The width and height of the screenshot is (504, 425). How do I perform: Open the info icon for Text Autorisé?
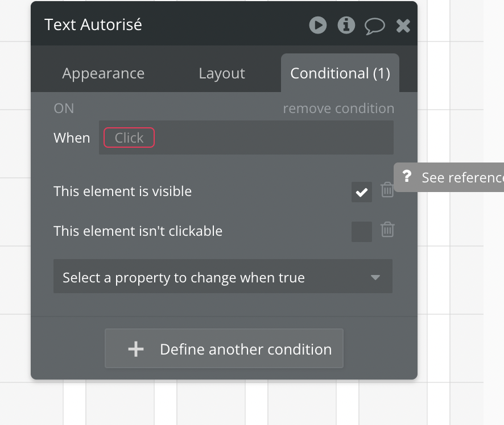[x=346, y=25]
